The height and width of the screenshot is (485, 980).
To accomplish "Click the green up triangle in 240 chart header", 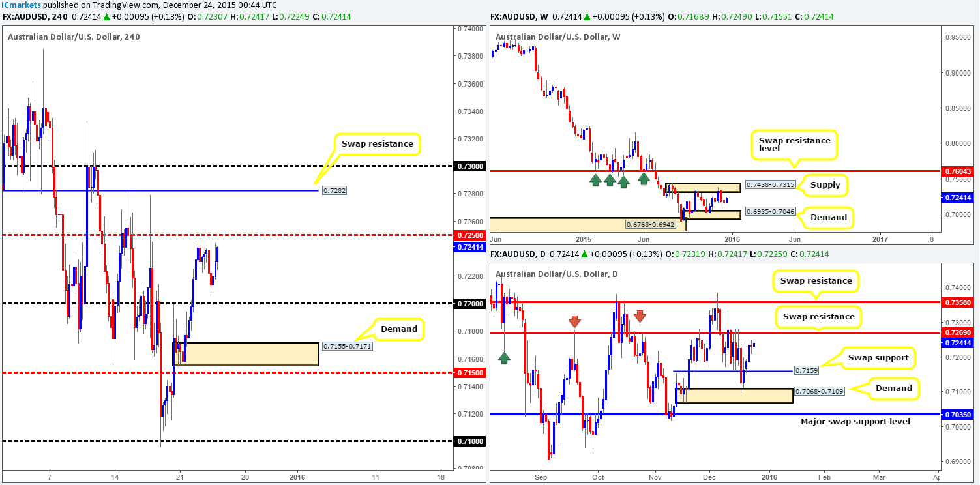I will (107, 16).
